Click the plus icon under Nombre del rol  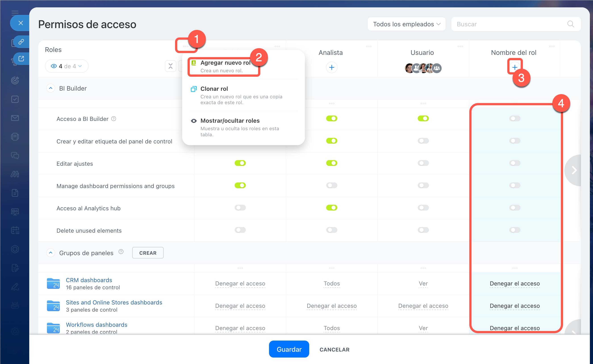tap(514, 67)
